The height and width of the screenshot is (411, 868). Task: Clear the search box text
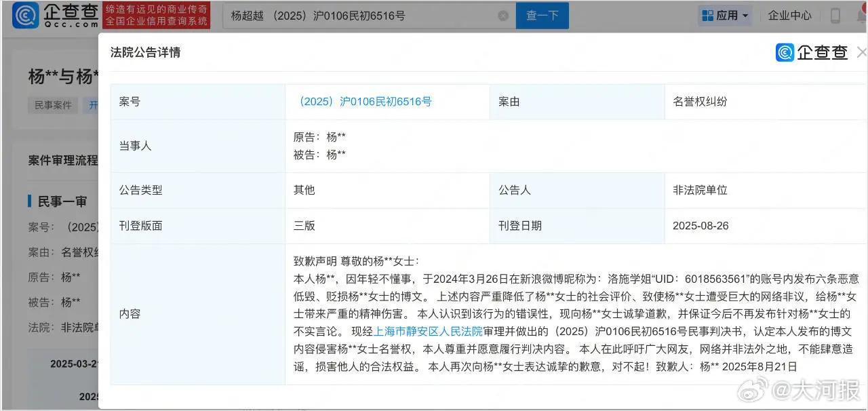pyautogui.click(x=503, y=16)
